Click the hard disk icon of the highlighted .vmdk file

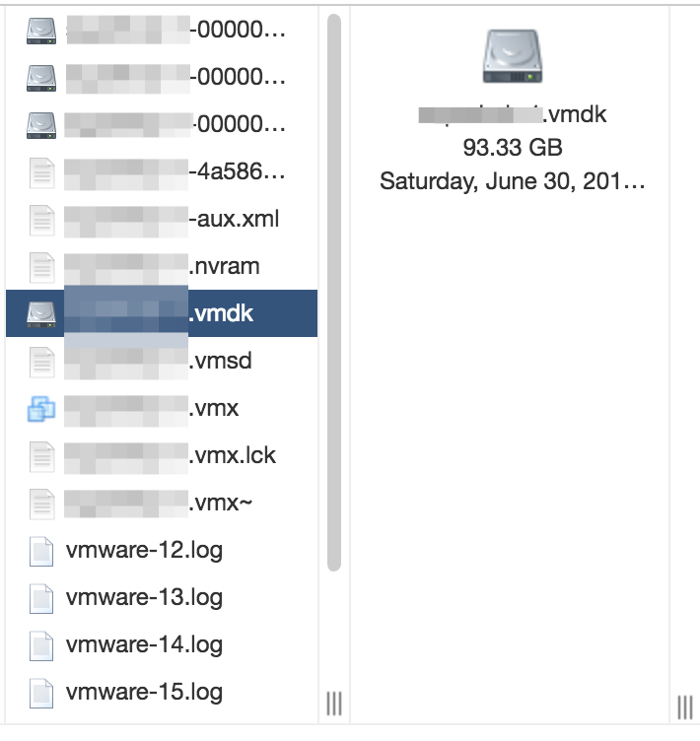(41, 314)
